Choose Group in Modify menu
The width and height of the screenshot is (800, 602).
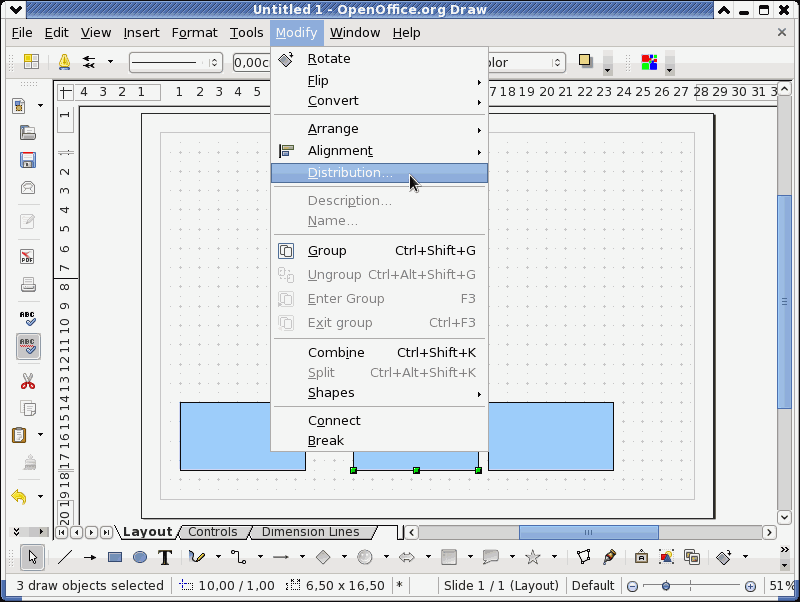coord(380,250)
